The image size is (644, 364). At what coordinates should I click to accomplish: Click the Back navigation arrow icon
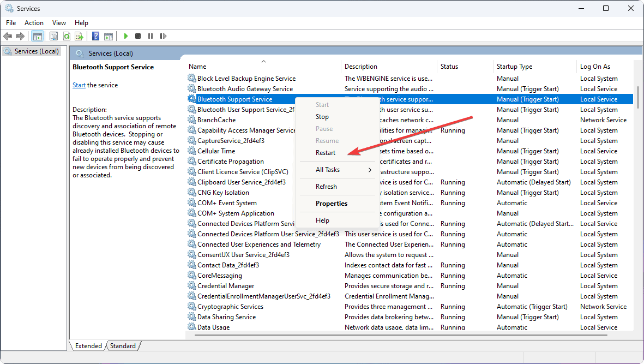click(x=8, y=36)
